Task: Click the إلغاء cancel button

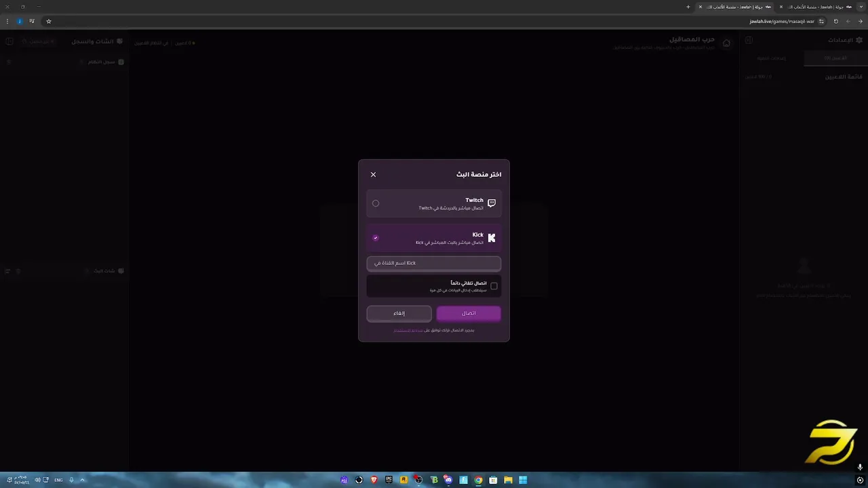Action: pos(399,313)
